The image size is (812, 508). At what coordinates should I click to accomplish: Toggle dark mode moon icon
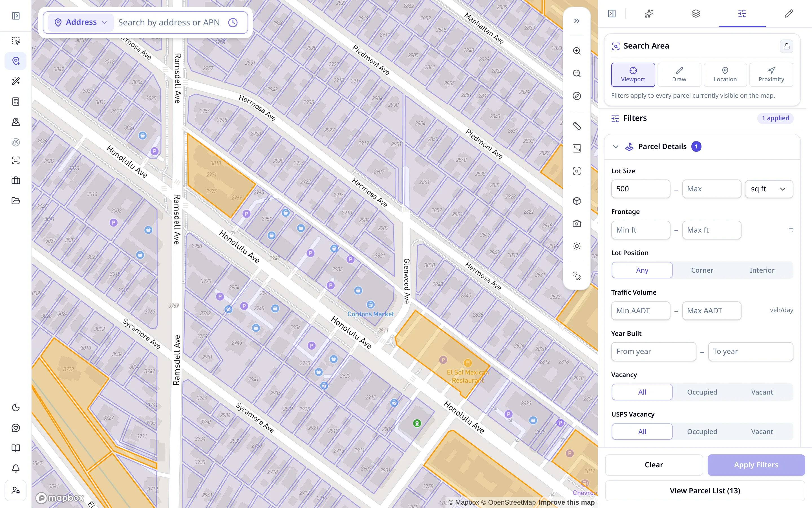(x=16, y=408)
